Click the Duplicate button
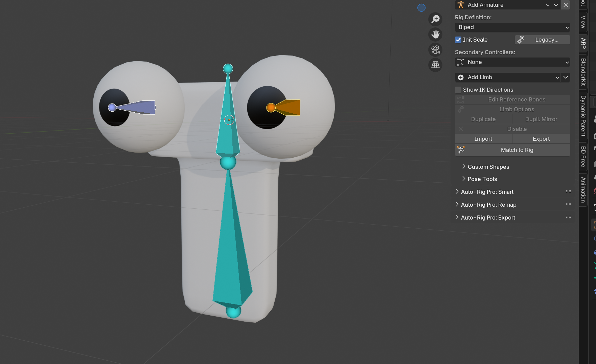596x364 pixels. pyautogui.click(x=483, y=119)
